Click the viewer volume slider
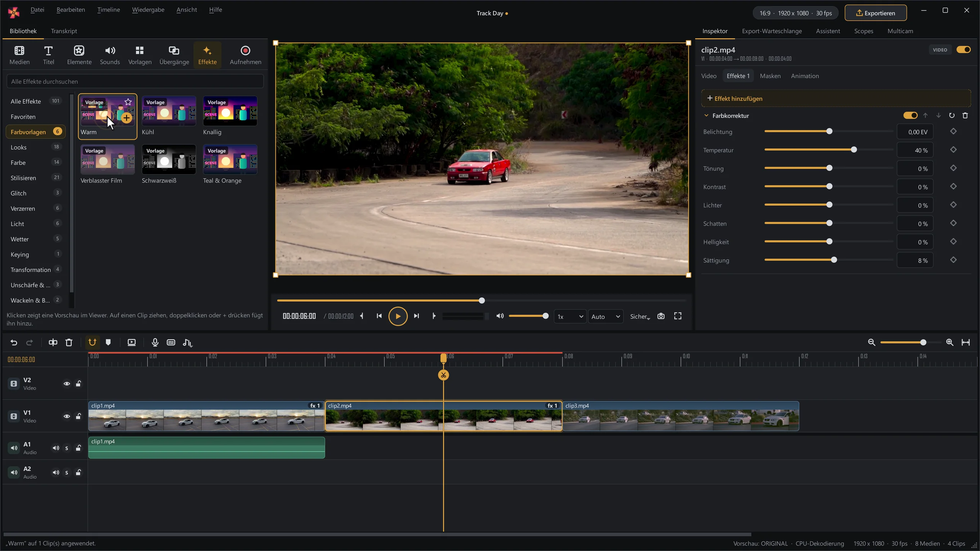Image resolution: width=980 pixels, height=551 pixels. coord(528,316)
